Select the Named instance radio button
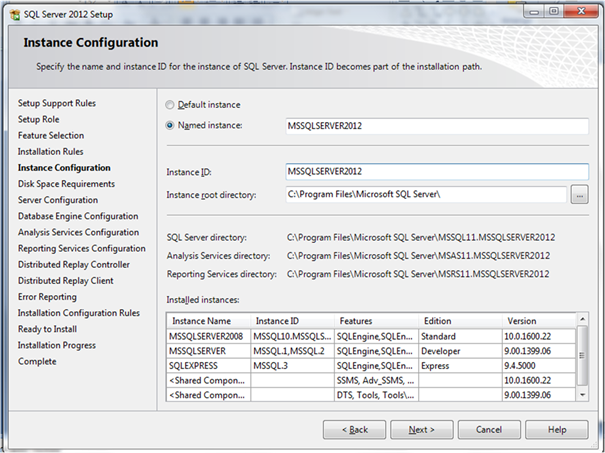This screenshot has height=453, width=605. click(x=169, y=125)
